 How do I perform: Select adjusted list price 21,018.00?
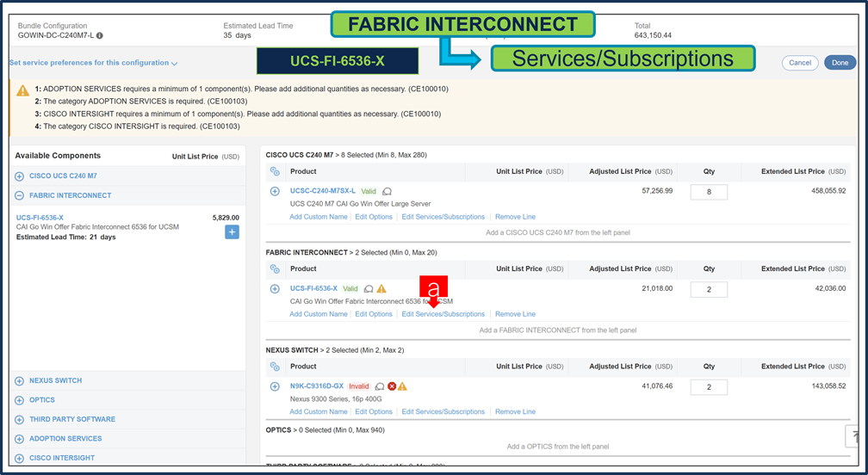657,288
